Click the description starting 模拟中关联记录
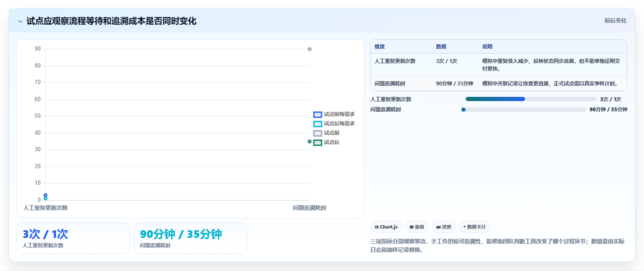The width and height of the screenshot is (644, 271). tap(550, 84)
